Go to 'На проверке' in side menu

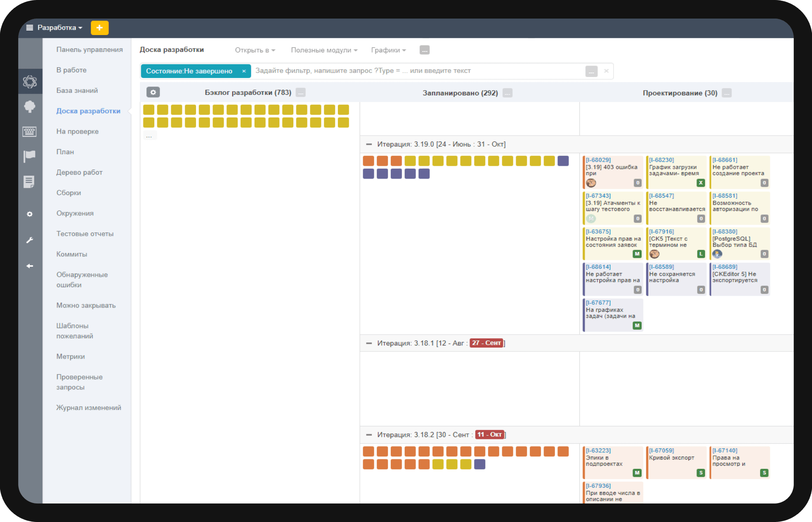click(77, 131)
